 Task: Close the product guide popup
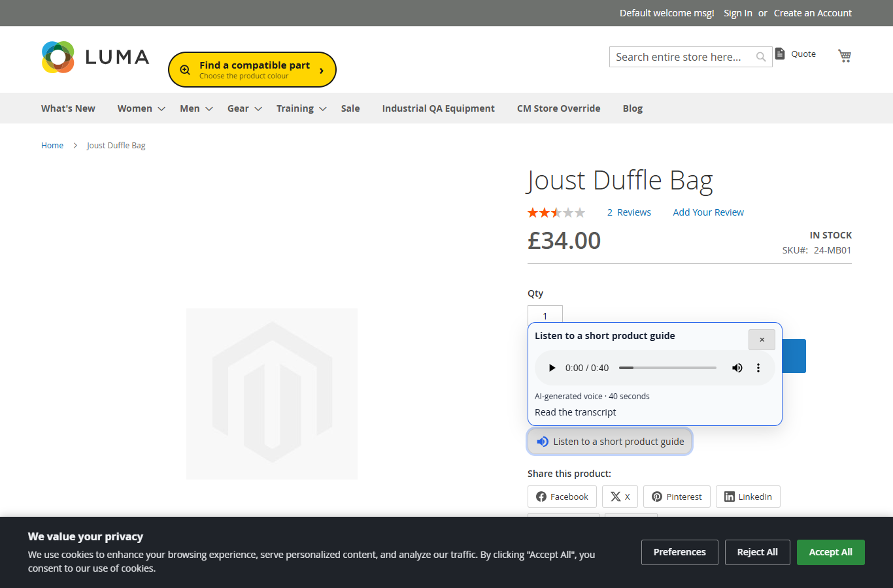(x=762, y=340)
